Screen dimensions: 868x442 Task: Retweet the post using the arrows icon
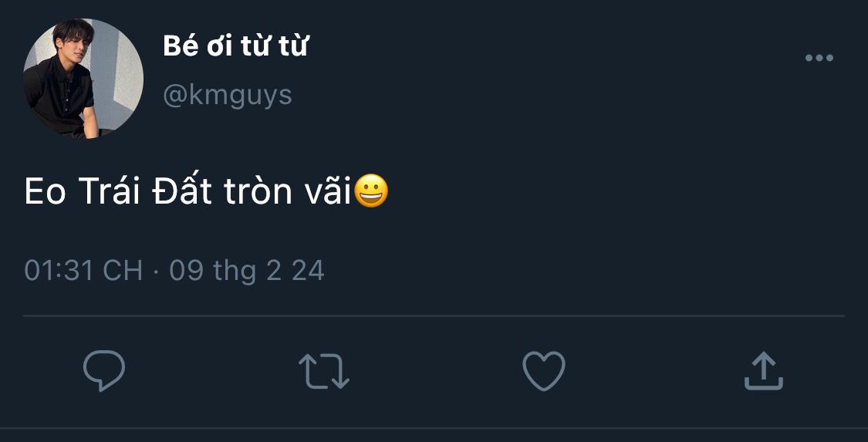(324, 371)
